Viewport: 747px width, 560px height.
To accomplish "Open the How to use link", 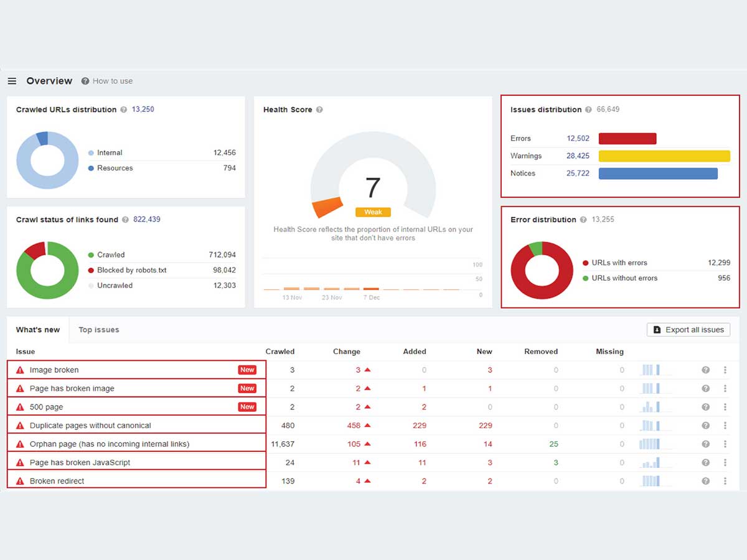I will coord(107,81).
